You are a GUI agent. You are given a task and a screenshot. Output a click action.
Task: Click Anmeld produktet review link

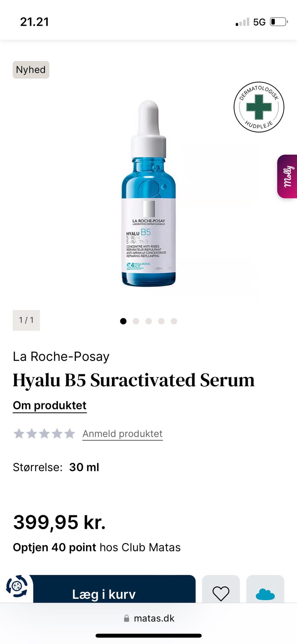tap(123, 434)
